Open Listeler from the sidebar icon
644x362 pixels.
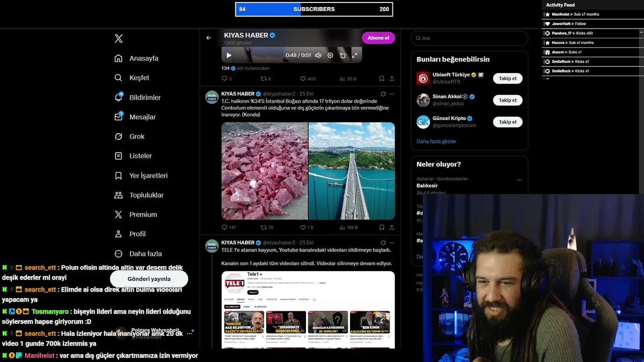click(x=118, y=156)
